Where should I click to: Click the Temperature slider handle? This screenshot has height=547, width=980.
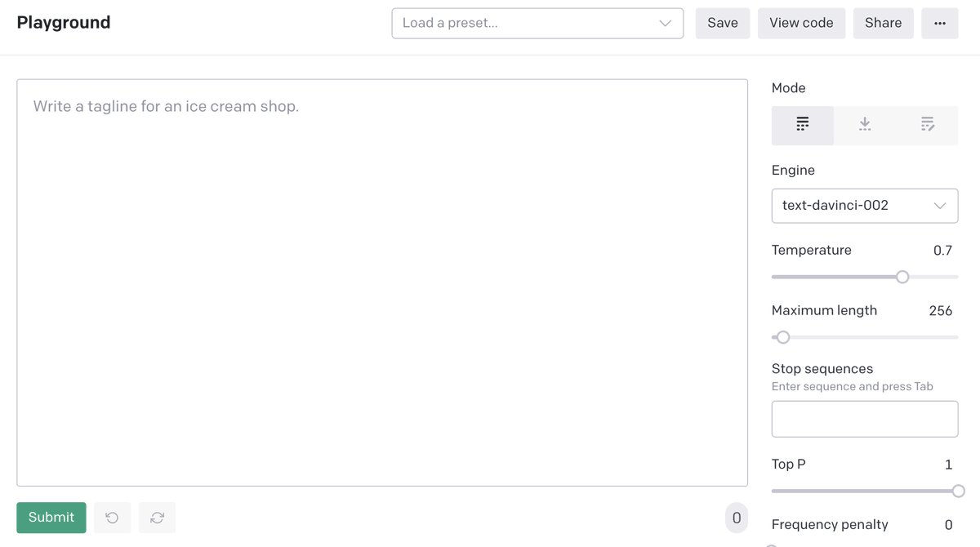point(902,277)
